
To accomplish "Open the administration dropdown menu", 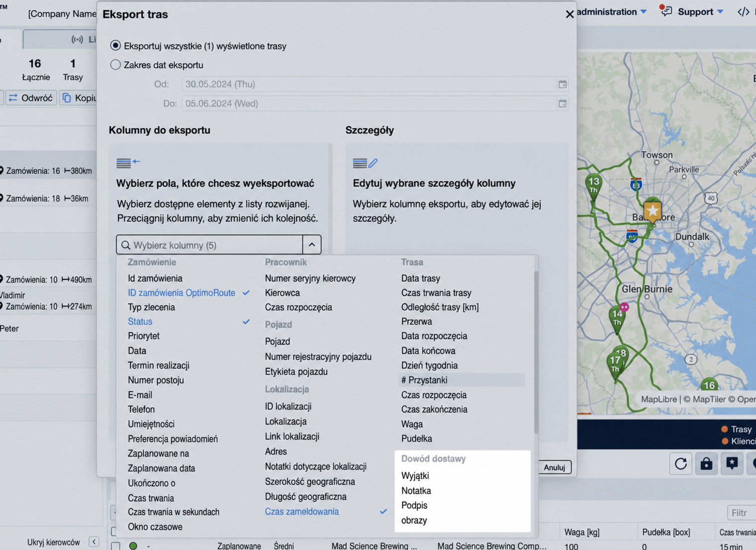I will click(612, 12).
